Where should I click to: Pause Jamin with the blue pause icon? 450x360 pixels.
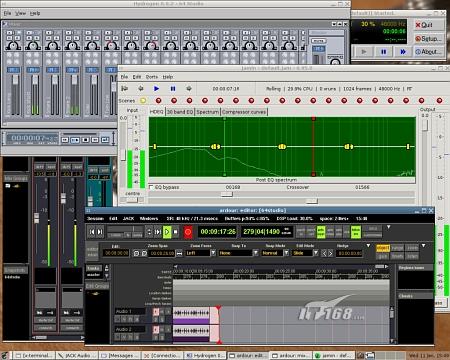pos(173,88)
